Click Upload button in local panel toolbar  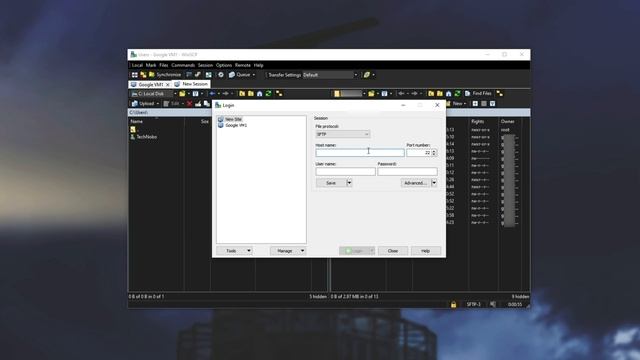[143, 104]
